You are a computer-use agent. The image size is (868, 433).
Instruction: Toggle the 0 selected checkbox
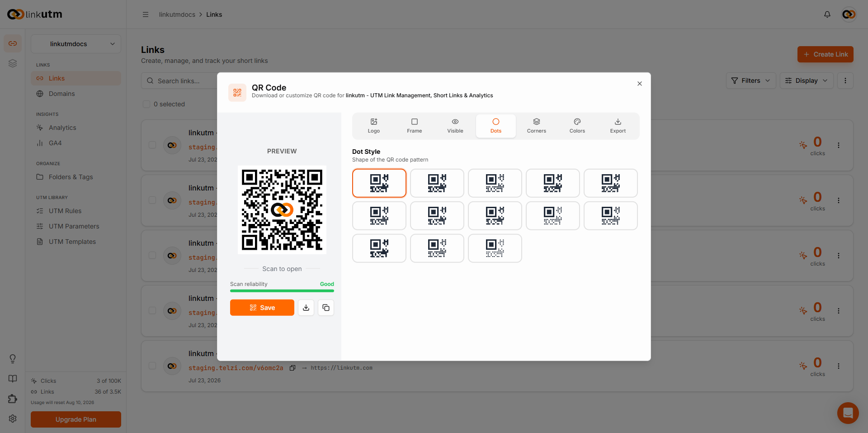tap(146, 104)
